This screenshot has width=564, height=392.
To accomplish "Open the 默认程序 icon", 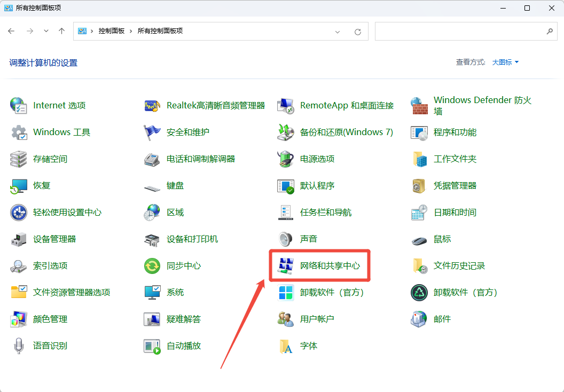I will (x=286, y=185).
